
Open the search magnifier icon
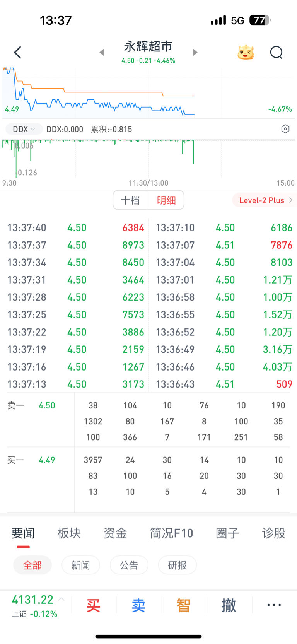(276, 52)
